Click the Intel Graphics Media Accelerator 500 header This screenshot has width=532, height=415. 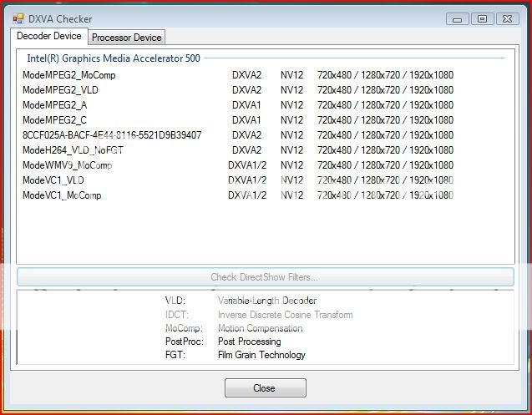(x=114, y=58)
